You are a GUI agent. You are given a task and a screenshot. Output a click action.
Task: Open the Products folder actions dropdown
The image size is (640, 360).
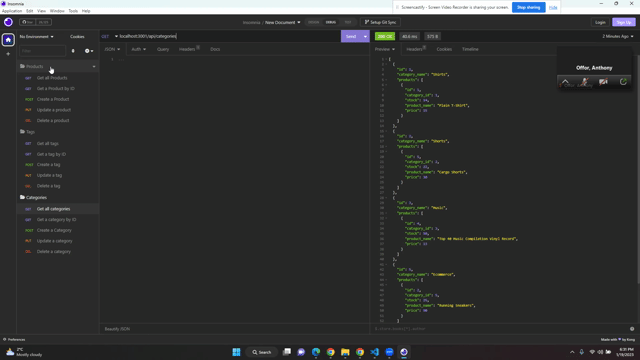[x=94, y=67]
